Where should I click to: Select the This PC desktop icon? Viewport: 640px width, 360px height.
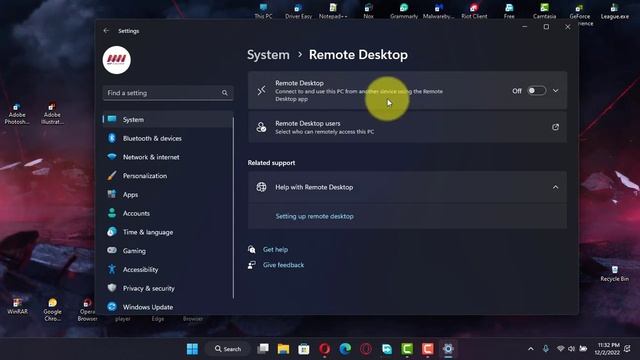coord(263,11)
